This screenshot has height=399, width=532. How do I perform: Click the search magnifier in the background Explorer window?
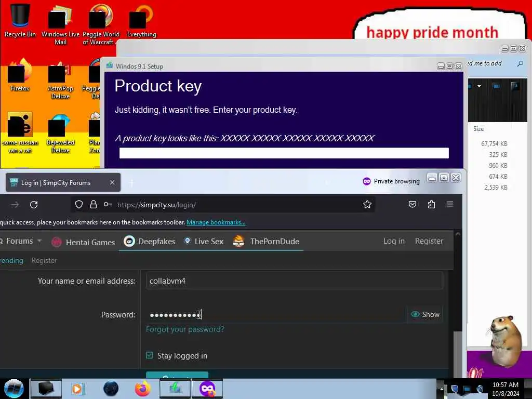click(x=520, y=63)
